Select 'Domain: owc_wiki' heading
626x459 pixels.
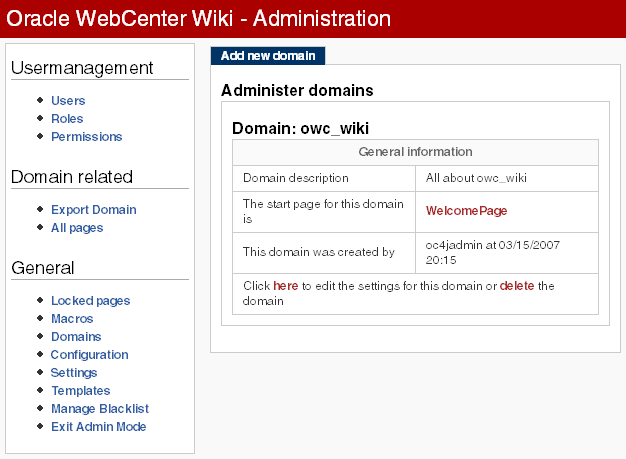tap(300, 129)
